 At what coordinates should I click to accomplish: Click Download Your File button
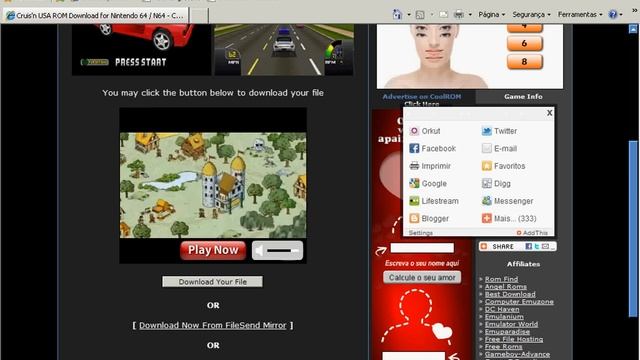[212, 282]
